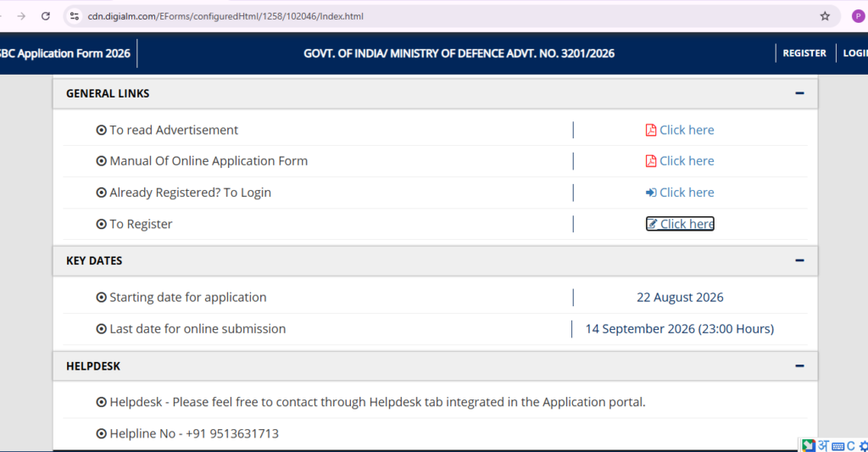The width and height of the screenshot is (868, 452).
Task: Click the ADVT. NO. 3201/2026 banner heading
Action: (x=459, y=53)
